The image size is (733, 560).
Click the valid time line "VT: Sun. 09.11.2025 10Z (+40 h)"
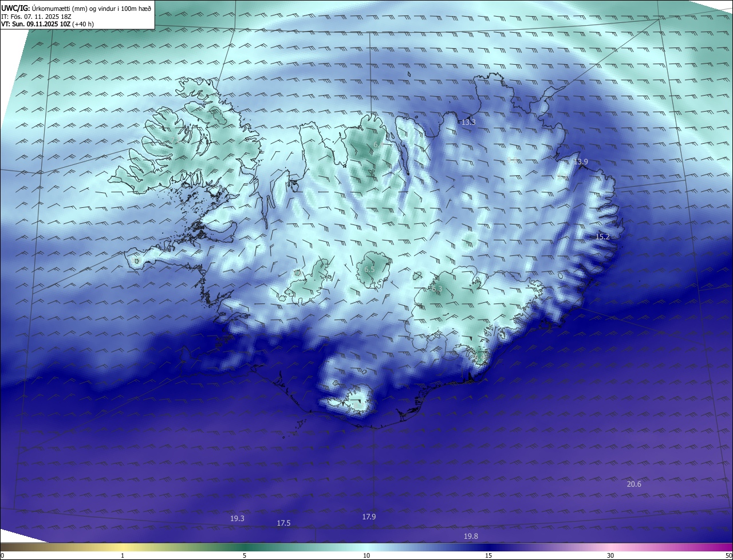[48, 25]
